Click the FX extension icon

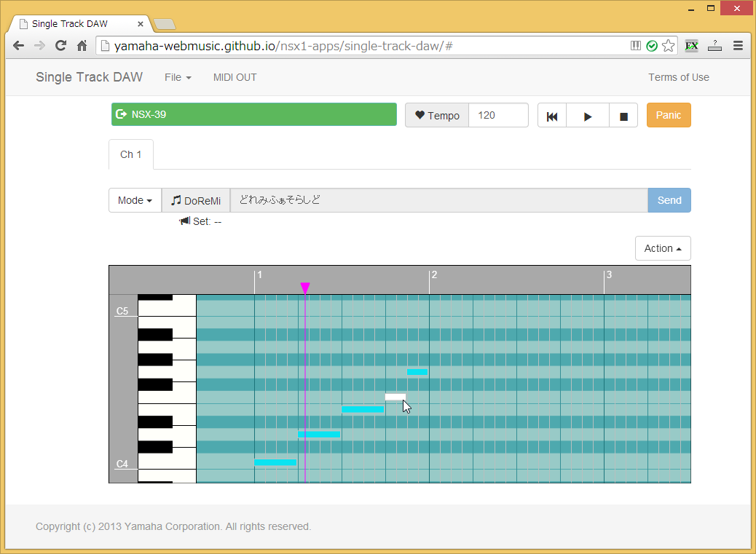coord(691,47)
